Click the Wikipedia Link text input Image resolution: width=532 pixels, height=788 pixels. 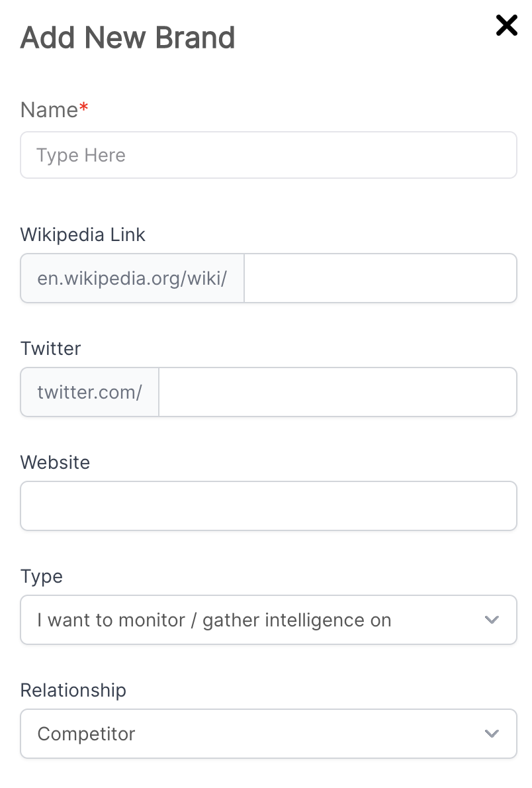(380, 278)
